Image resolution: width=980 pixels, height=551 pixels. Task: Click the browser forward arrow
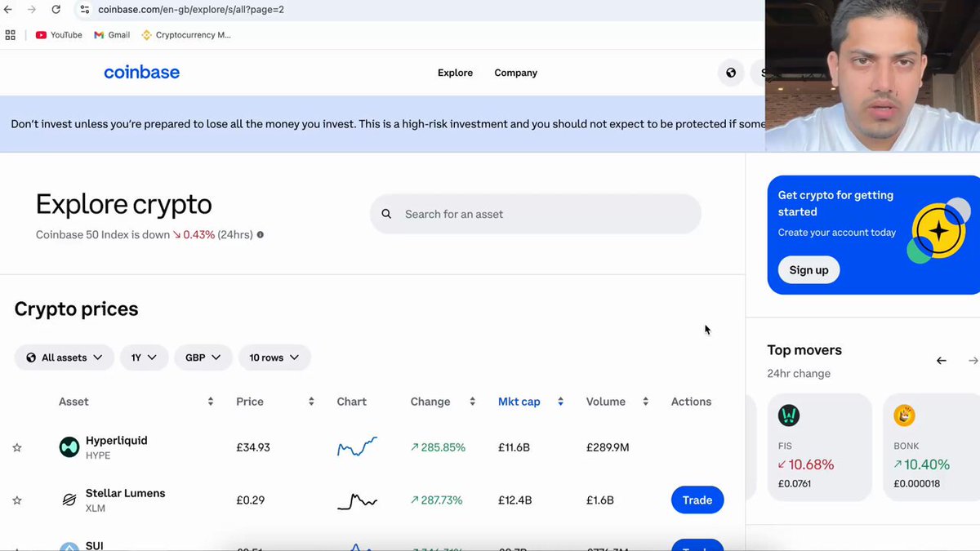click(x=32, y=10)
